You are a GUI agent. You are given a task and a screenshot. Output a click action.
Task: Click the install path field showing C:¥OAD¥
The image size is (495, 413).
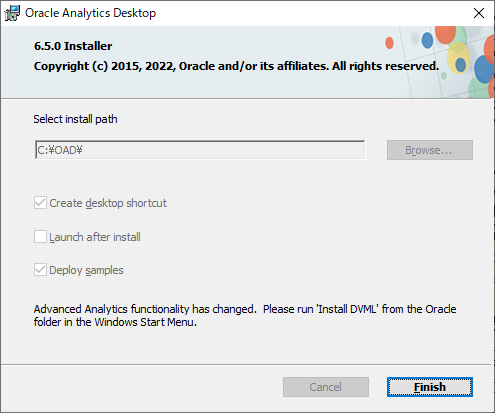click(200, 150)
